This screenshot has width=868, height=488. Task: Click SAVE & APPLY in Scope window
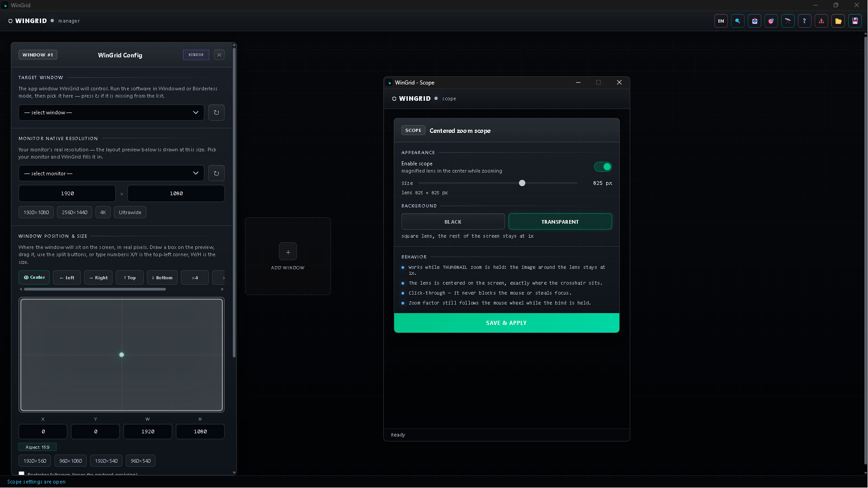click(506, 323)
